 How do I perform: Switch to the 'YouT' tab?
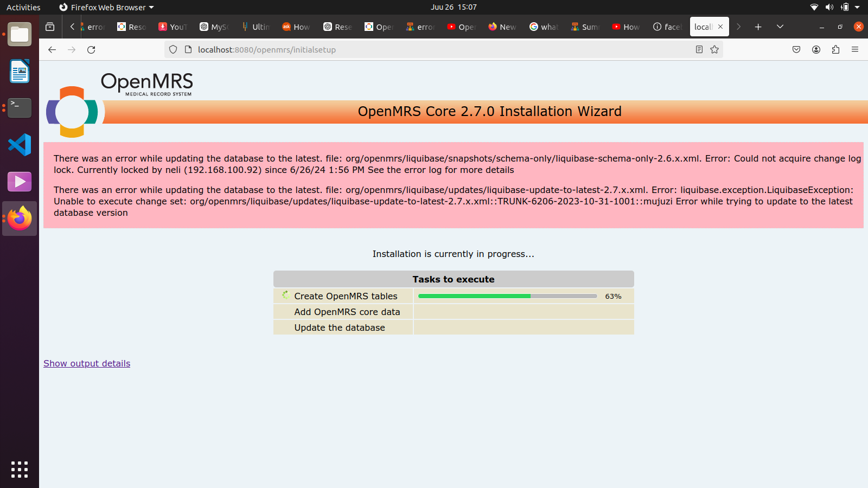click(x=173, y=27)
